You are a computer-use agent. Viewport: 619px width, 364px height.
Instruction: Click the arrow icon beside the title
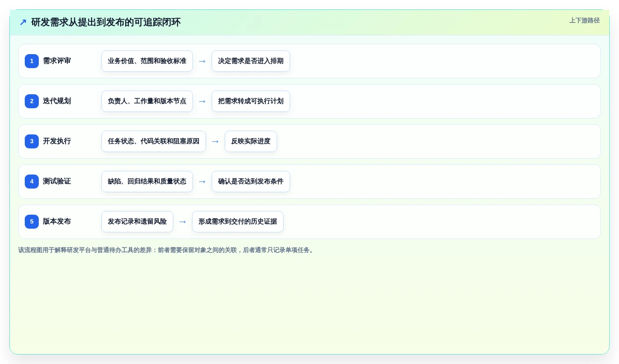(23, 22)
